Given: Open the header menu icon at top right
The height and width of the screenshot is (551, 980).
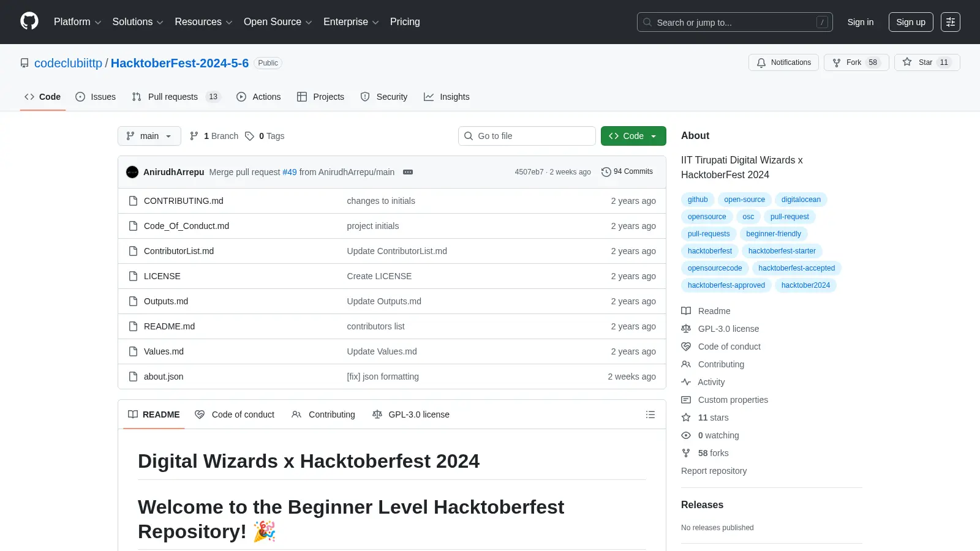Looking at the screenshot, I should tap(951, 22).
